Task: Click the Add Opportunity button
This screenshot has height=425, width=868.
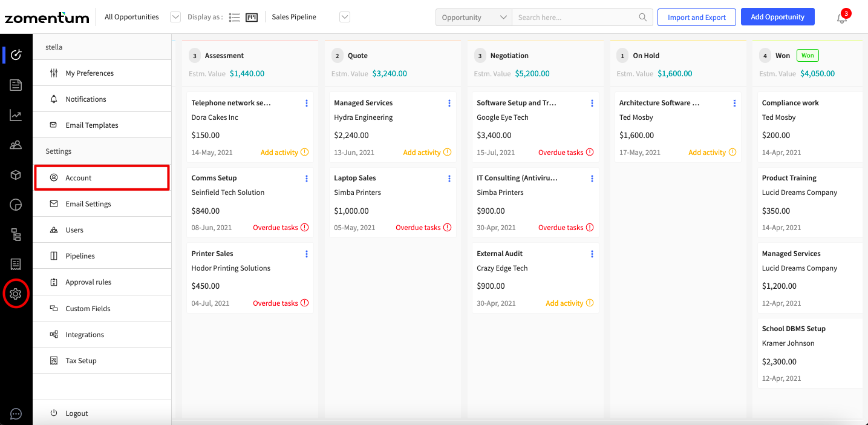Action: click(x=778, y=17)
